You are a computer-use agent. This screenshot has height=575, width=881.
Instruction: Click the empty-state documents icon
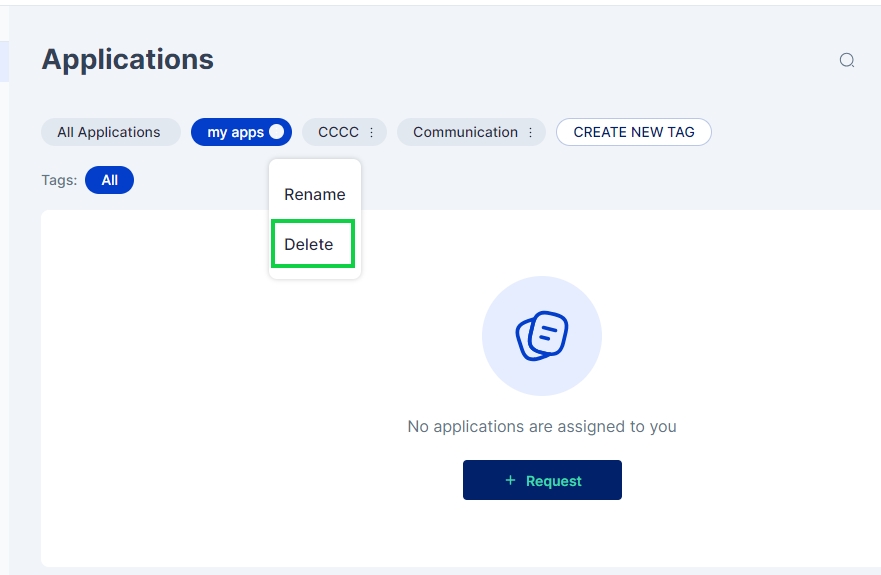[542, 336]
